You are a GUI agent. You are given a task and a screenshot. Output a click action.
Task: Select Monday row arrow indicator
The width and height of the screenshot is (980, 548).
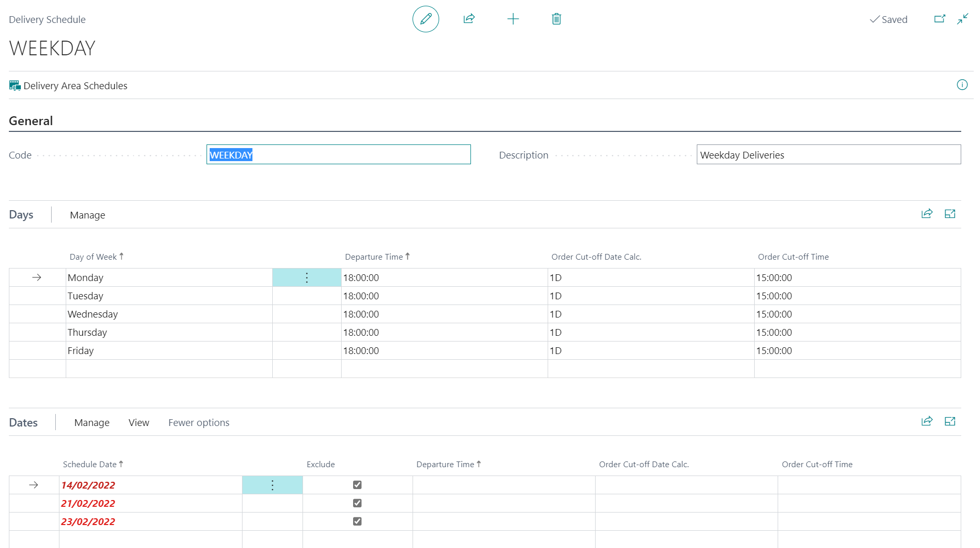tap(37, 277)
